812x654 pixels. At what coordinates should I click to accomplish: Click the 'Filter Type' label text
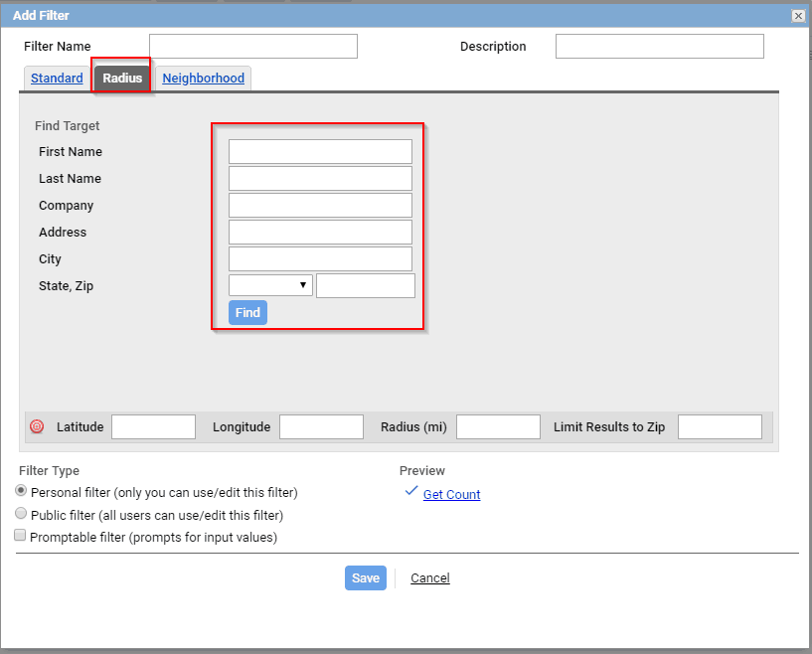(x=49, y=471)
